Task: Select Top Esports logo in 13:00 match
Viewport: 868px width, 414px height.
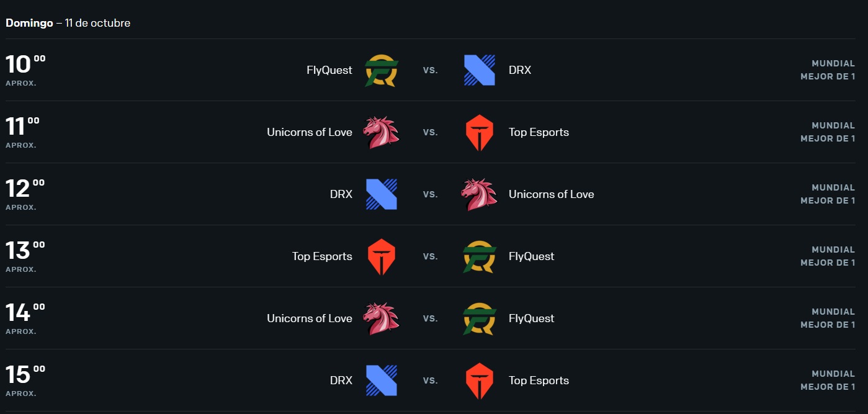Action: pyautogui.click(x=382, y=256)
